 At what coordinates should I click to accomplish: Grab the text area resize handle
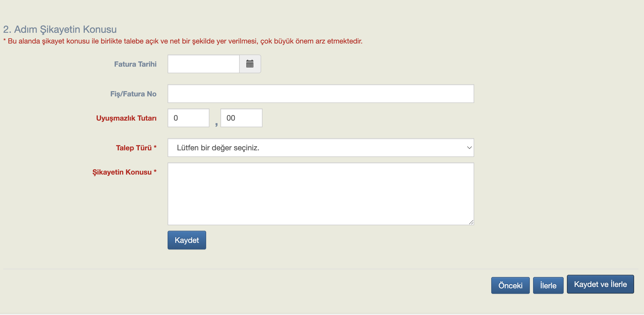[471, 222]
